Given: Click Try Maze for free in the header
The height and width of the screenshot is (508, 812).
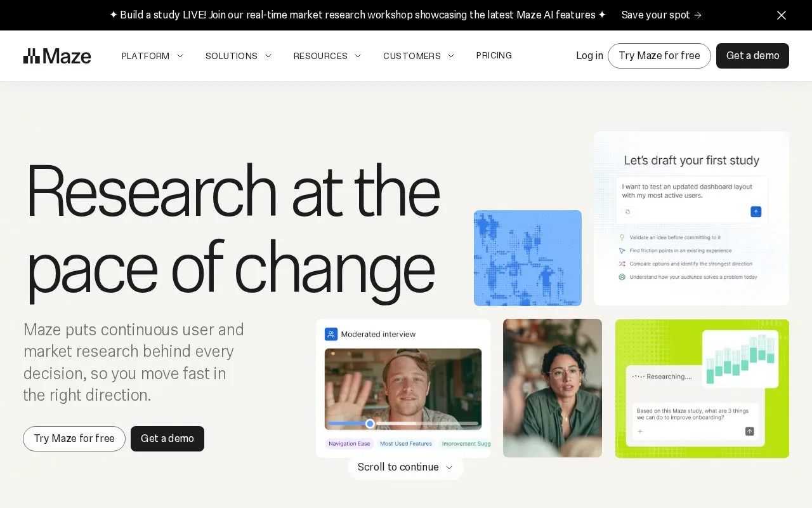Looking at the screenshot, I should tap(659, 56).
